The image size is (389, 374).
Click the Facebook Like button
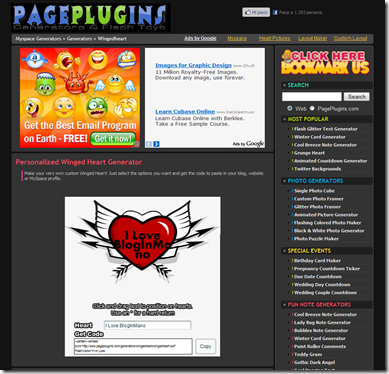click(x=256, y=12)
